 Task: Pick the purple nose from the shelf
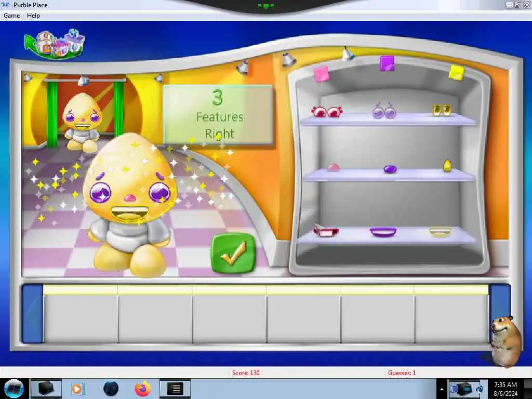coord(390,169)
